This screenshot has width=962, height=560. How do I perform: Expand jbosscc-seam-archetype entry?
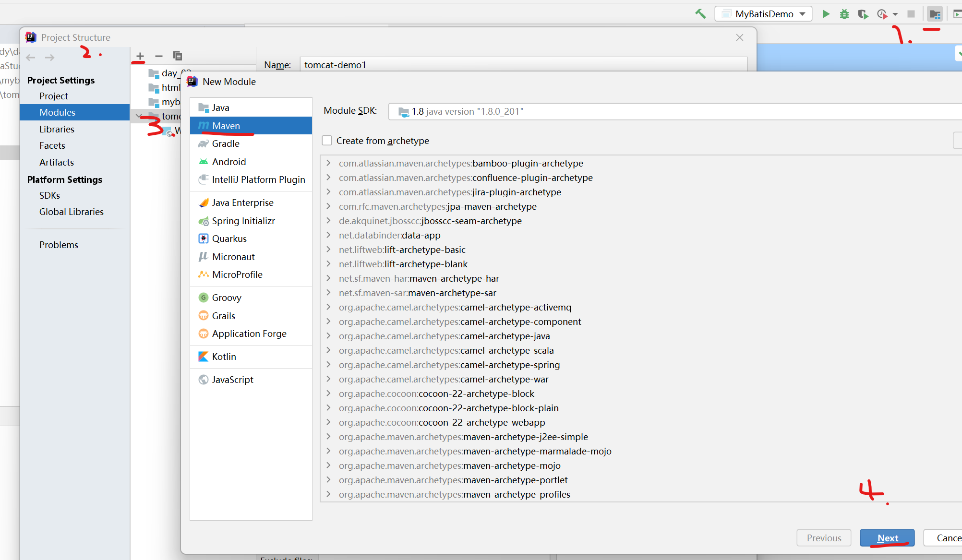[328, 221]
